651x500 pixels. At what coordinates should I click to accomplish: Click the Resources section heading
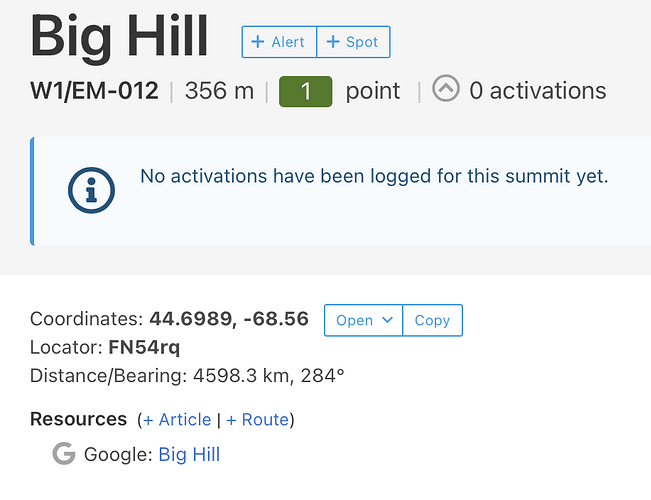tap(78, 419)
